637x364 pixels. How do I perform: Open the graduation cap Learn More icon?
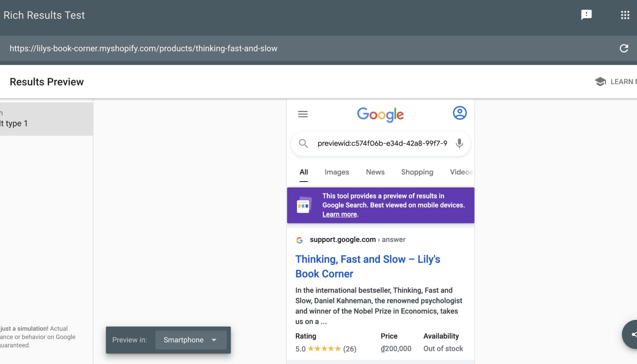pos(600,81)
